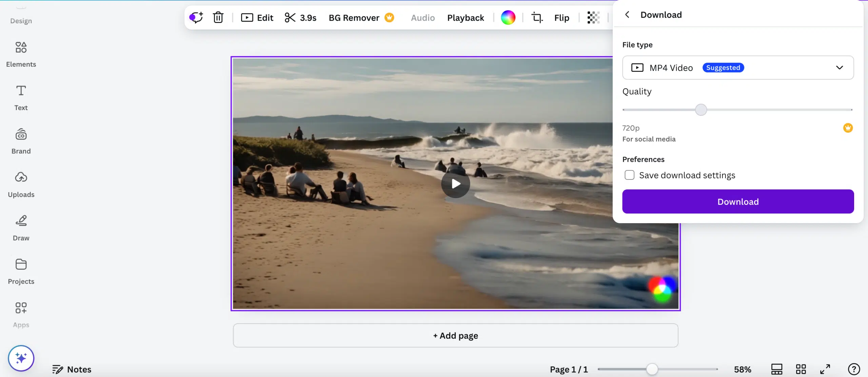The width and height of the screenshot is (868, 377).
Task: Open the Elements sidebar panel
Action: [21, 55]
